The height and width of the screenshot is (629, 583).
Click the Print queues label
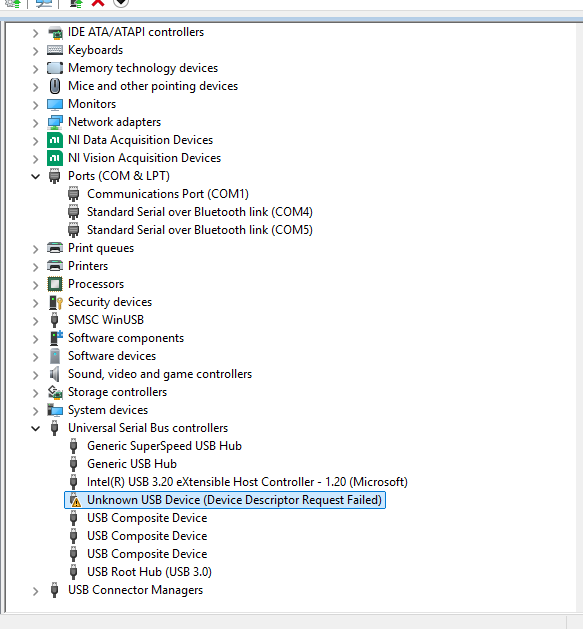pos(101,248)
